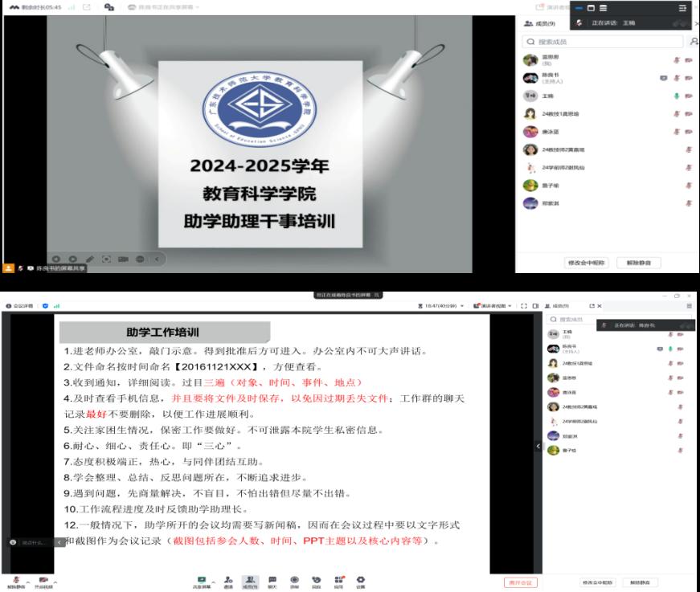Viewport: 700px width, 592px height.
Task: Click the 共享屏幕 share screen icon
Action: click(202, 579)
